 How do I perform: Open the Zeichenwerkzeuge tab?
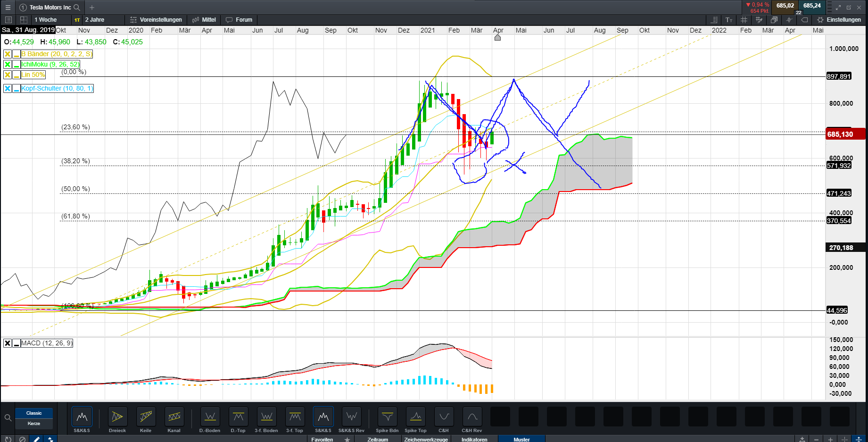(x=426, y=439)
